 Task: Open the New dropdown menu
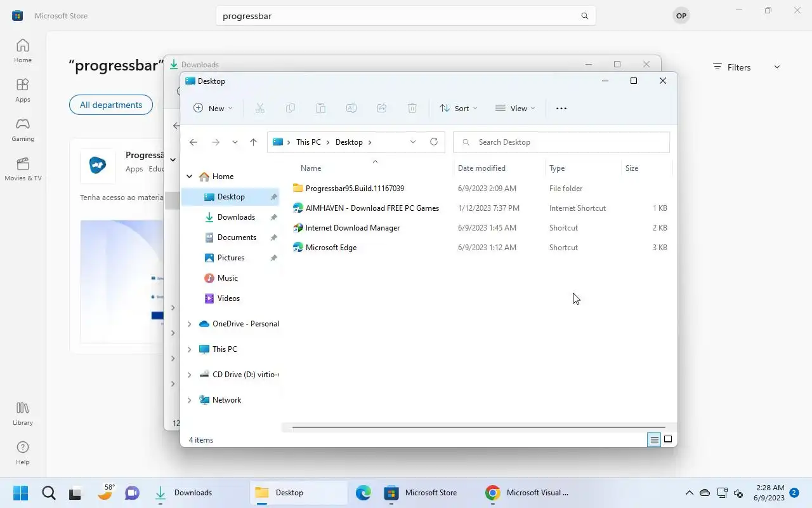point(213,109)
